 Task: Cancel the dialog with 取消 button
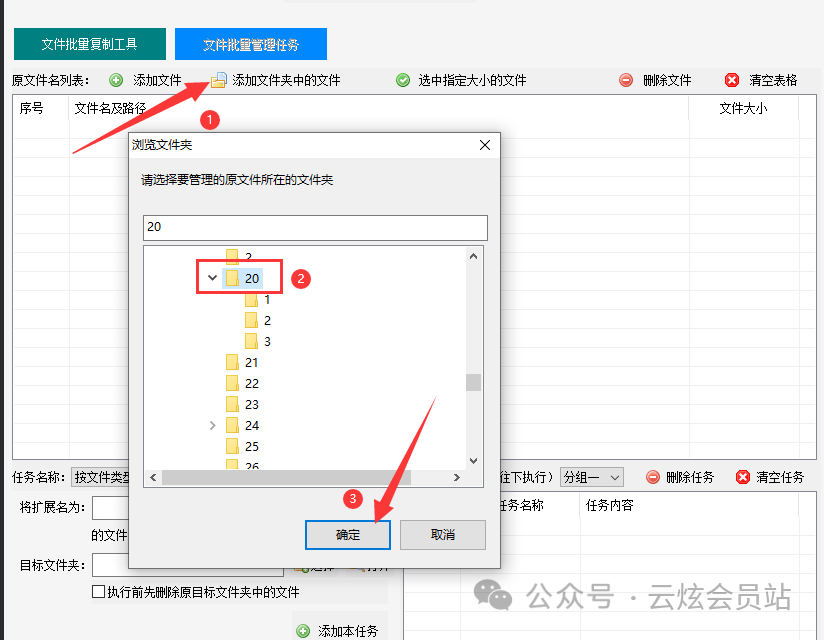[442, 535]
